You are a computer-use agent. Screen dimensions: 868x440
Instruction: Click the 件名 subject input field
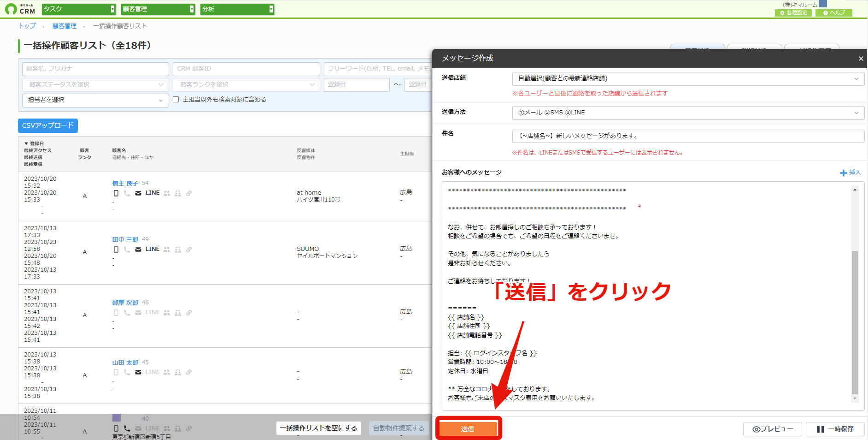688,136
